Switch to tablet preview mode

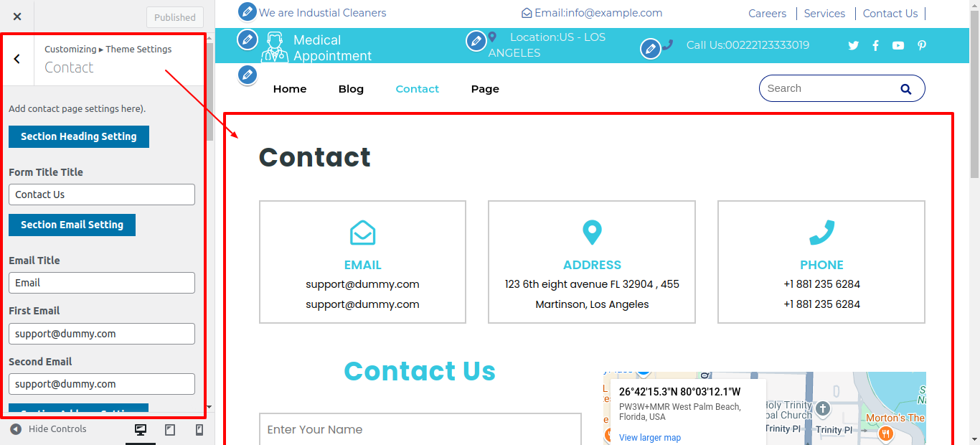point(170,430)
